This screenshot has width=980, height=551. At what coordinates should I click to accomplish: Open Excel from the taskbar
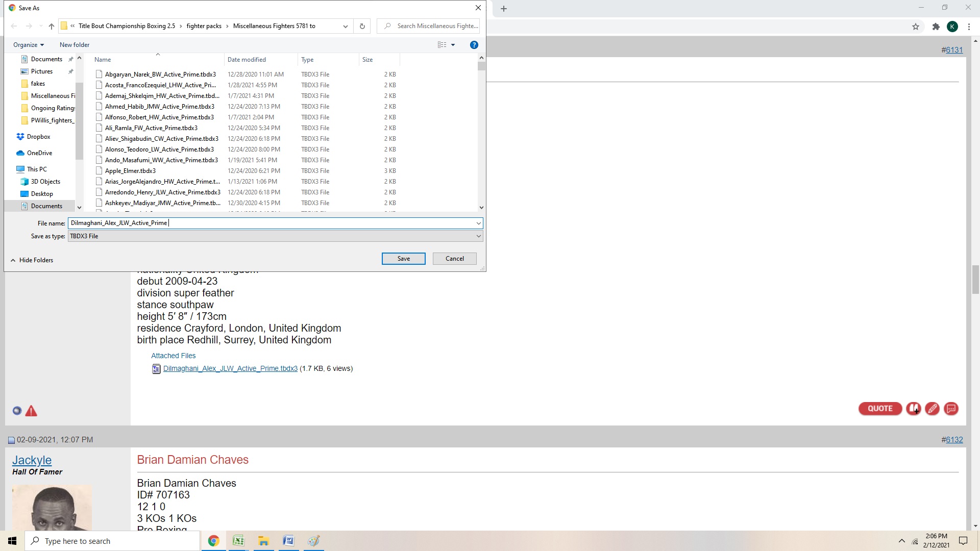click(238, 541)
